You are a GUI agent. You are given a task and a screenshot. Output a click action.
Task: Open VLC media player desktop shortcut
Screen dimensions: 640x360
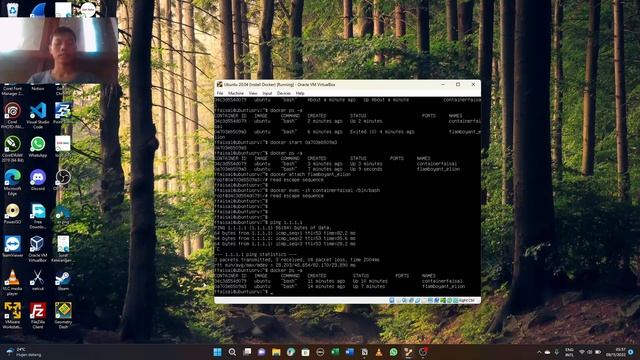[12, 282]
